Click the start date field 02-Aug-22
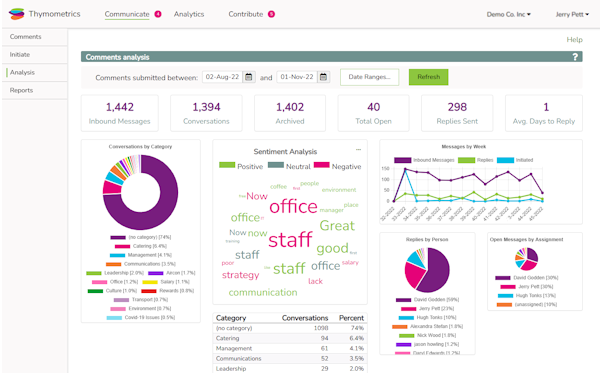 [x=222, y=77]
